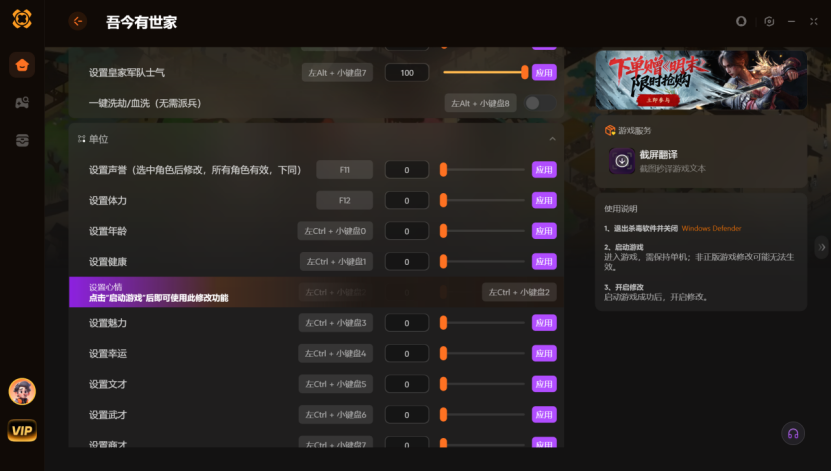Open the storage box sidebar icon

pos(22,140)
